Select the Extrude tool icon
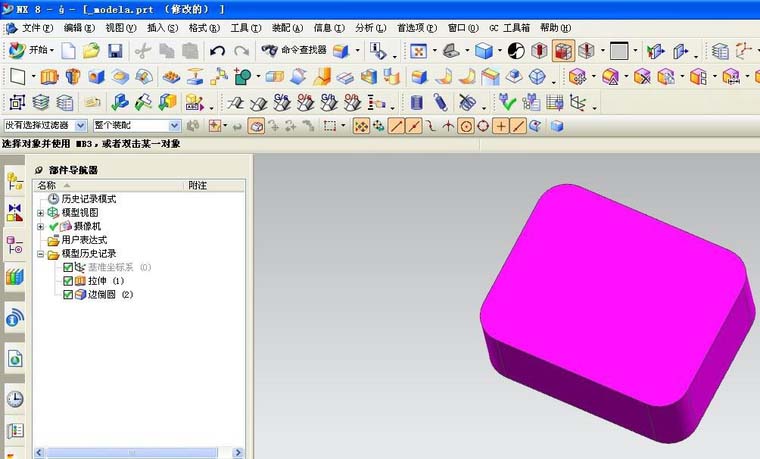The image size is (760, 459). (x=49, y=77)
